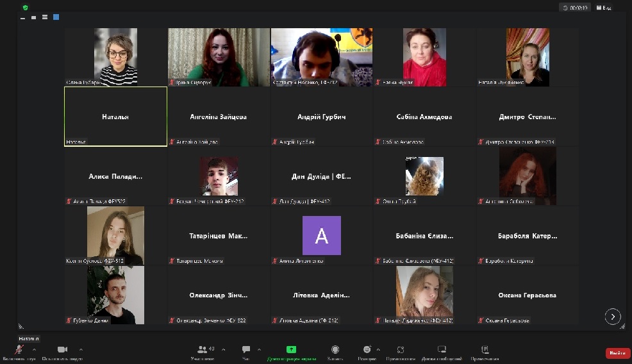632x364 pixels.
Task: Select the purple letter A avatar tile
Action: point(321,236)
